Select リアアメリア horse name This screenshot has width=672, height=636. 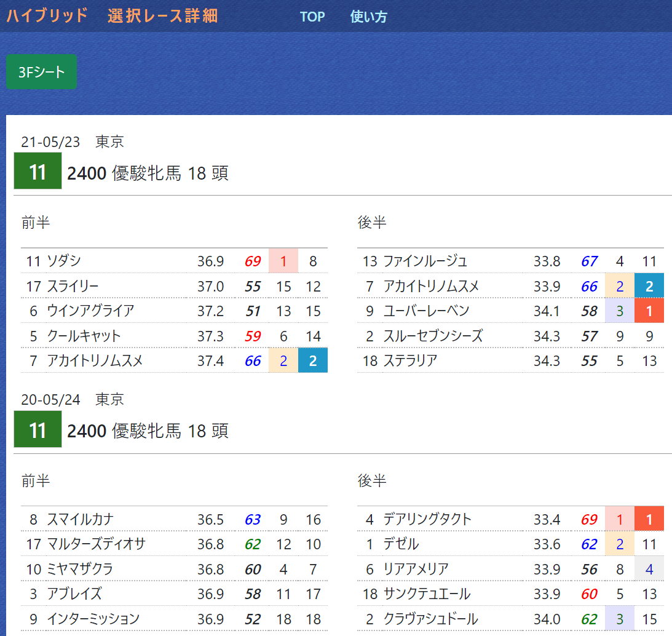pyautogui.click(x=416, y=569)
